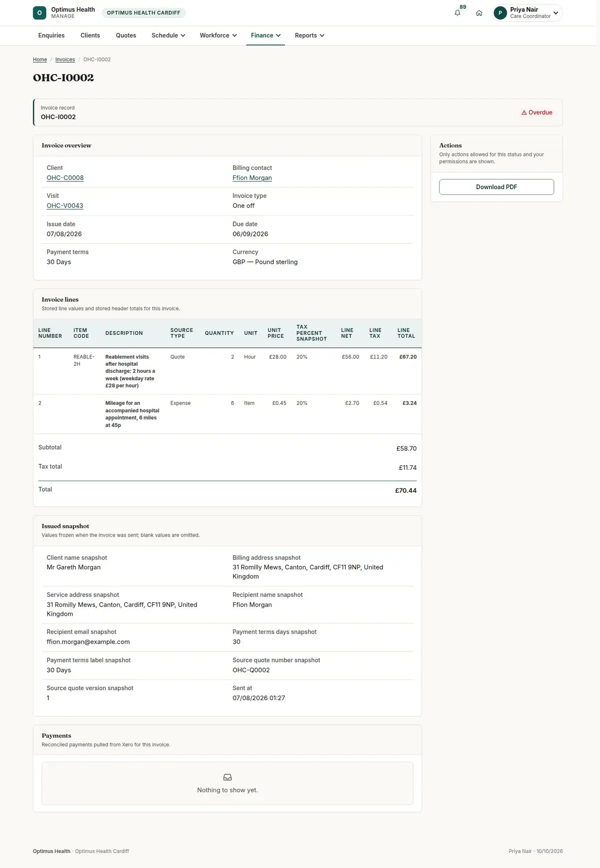
Task: Open client OHC-C0008 link
Action: [65, 178]
